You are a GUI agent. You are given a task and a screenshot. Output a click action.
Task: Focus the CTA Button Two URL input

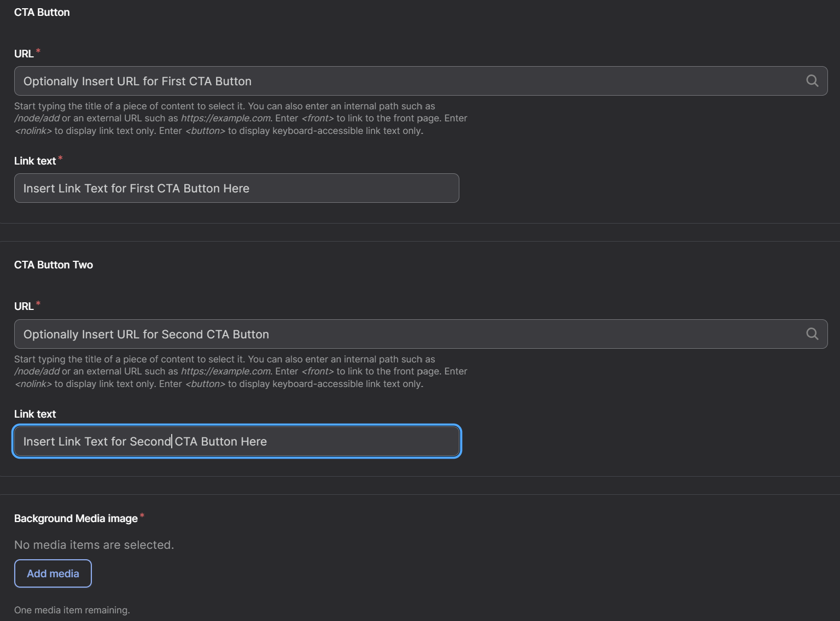tap(421, 334)
